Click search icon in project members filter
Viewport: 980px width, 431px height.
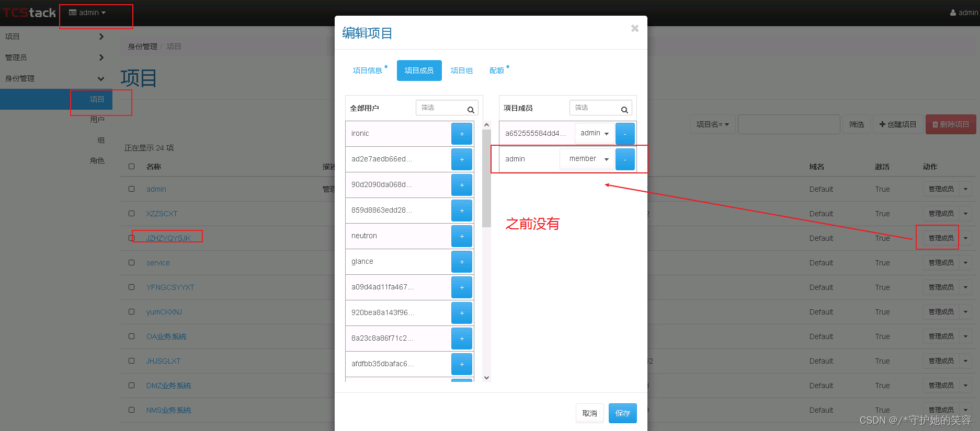[624, 110]
